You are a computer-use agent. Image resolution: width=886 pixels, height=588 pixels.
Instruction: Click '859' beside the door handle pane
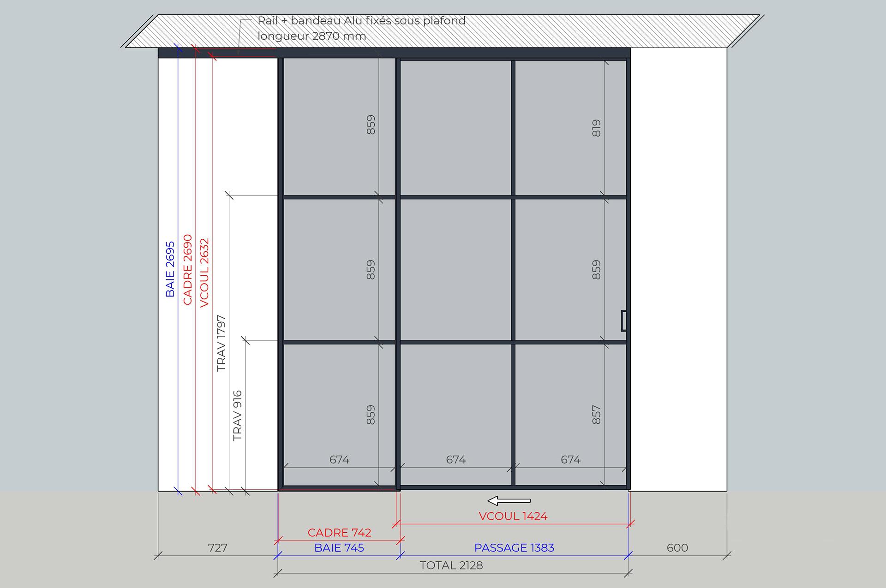[x=596, y=270]
